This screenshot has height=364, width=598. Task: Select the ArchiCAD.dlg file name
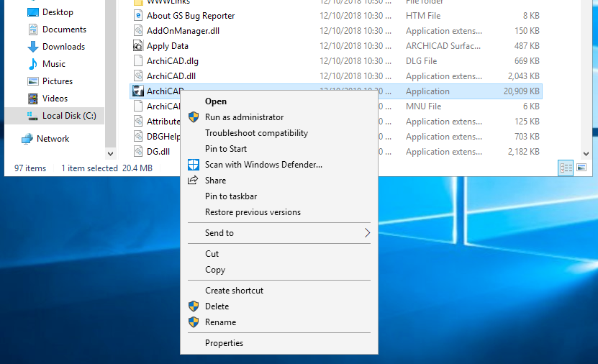[x=173, y=61]
